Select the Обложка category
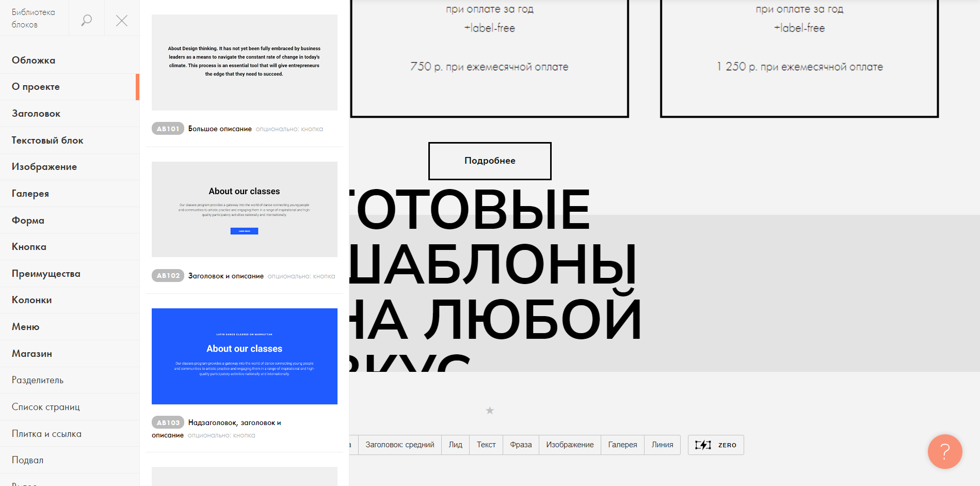This screenshot has width=980, height=486. [70, 60]
